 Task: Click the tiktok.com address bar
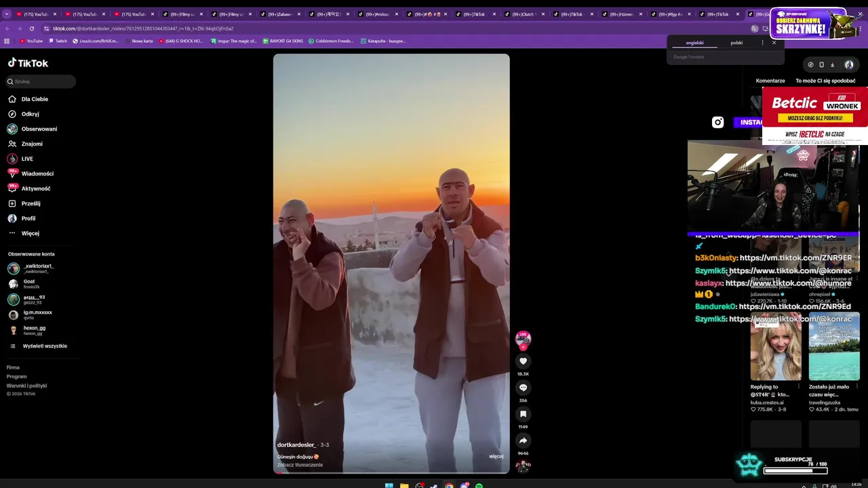coord(393,28)
